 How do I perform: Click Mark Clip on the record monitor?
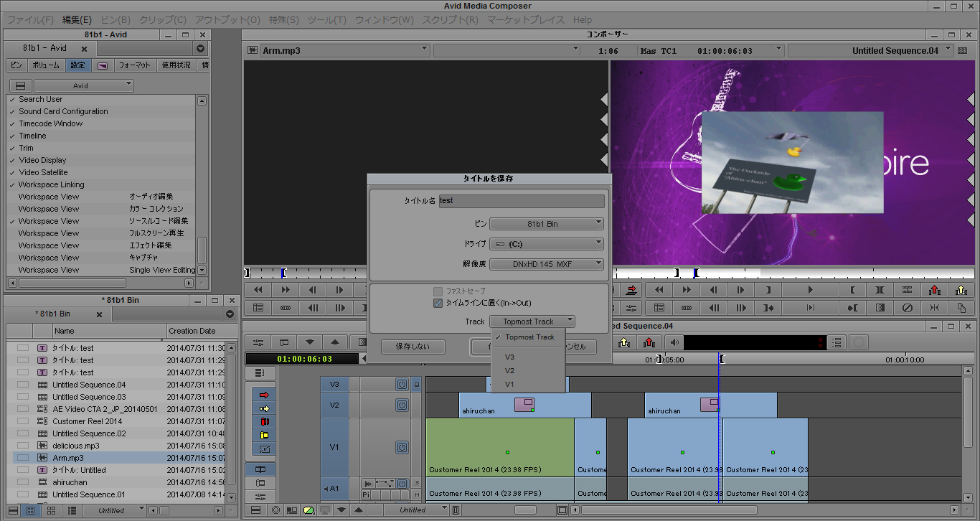click(x=880, y=290)
